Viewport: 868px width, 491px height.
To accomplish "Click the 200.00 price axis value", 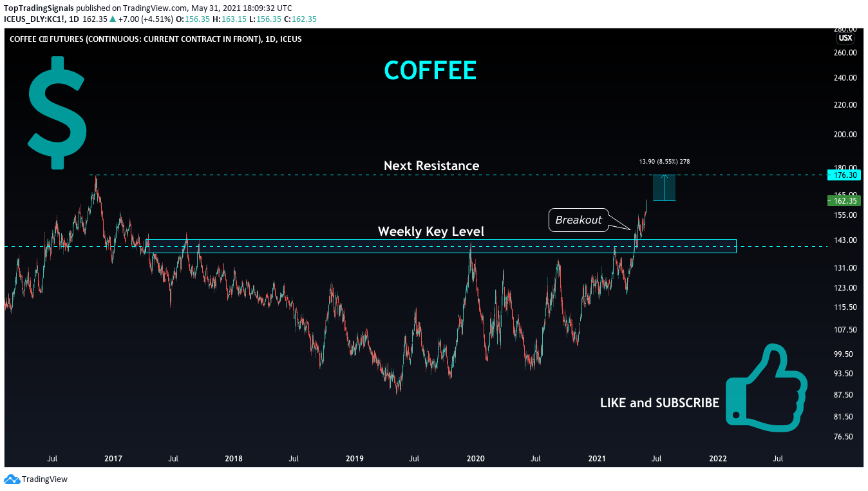I will tap(846, 135).
